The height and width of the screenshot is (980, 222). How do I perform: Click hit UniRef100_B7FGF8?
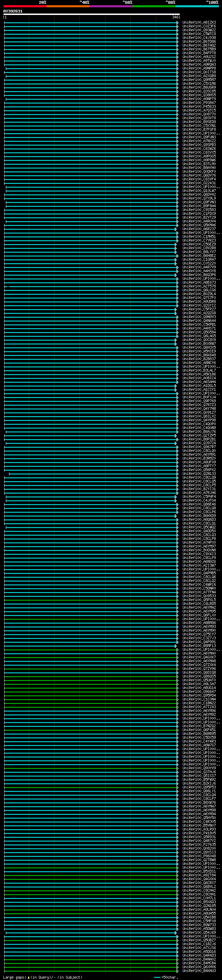[x=199, y=130]
